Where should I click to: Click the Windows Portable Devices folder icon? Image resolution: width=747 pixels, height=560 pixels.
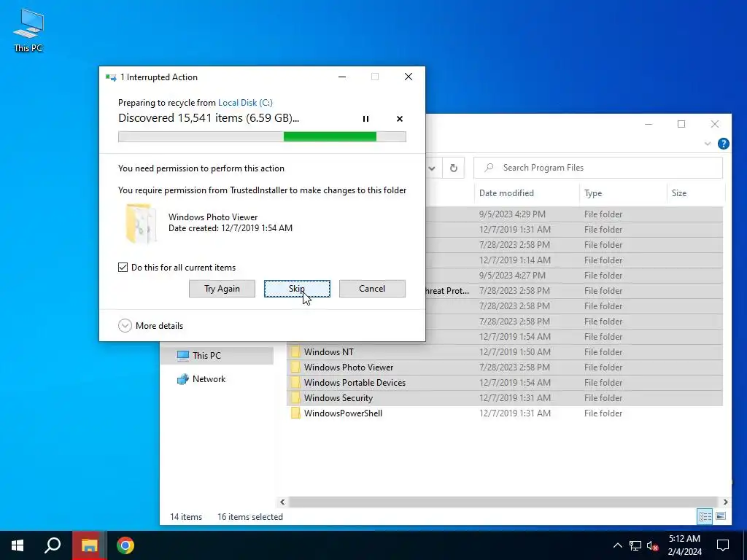point(295,382)
